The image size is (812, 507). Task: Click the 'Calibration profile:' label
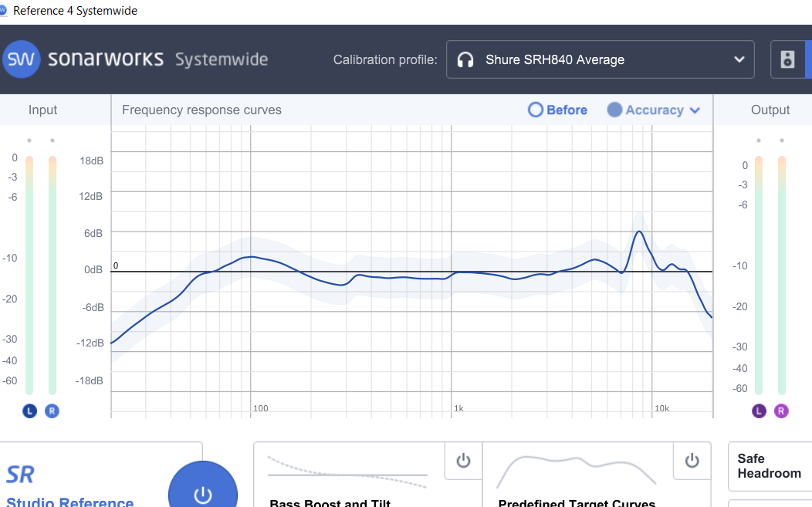[x=384, y=59]
